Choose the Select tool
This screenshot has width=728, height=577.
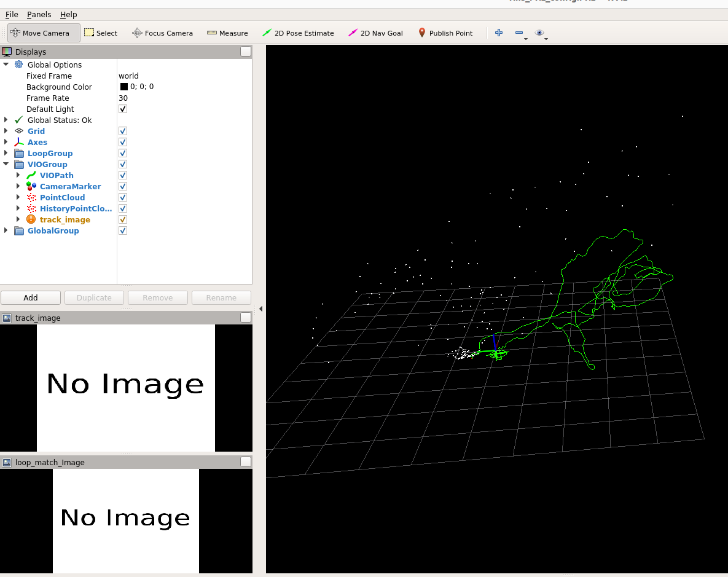click(x=101, y=33)
